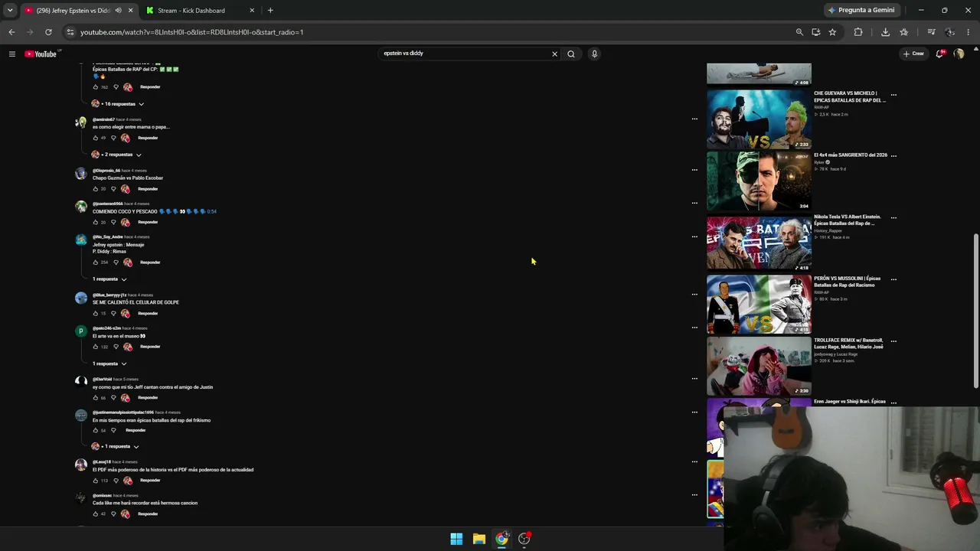Bookmark this page with star icon

click(x=832, y=32)
